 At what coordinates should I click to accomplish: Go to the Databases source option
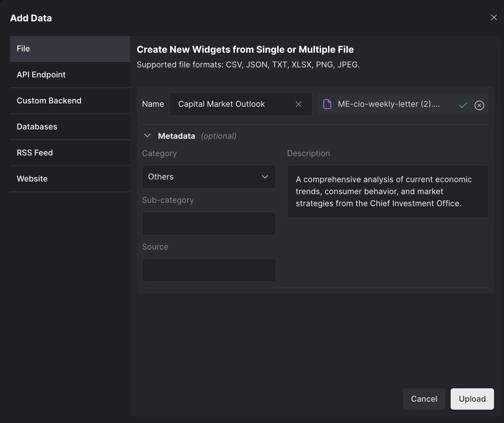tap(70, 127)
